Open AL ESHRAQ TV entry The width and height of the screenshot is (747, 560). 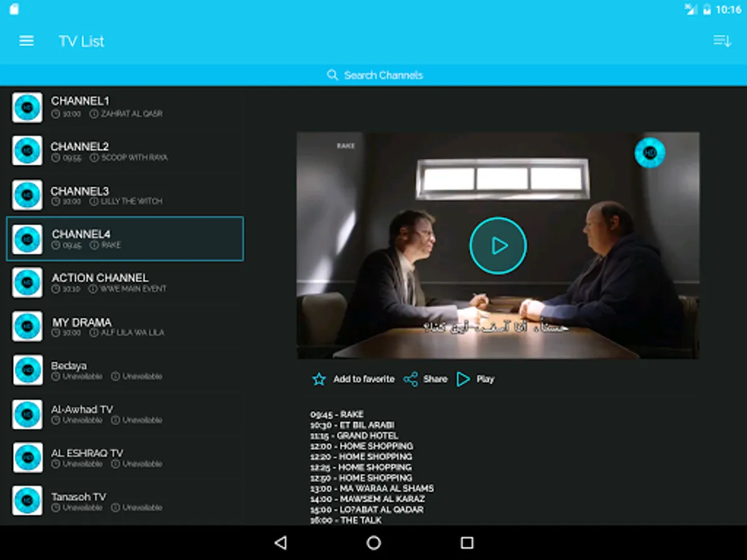tap(125, 458)
